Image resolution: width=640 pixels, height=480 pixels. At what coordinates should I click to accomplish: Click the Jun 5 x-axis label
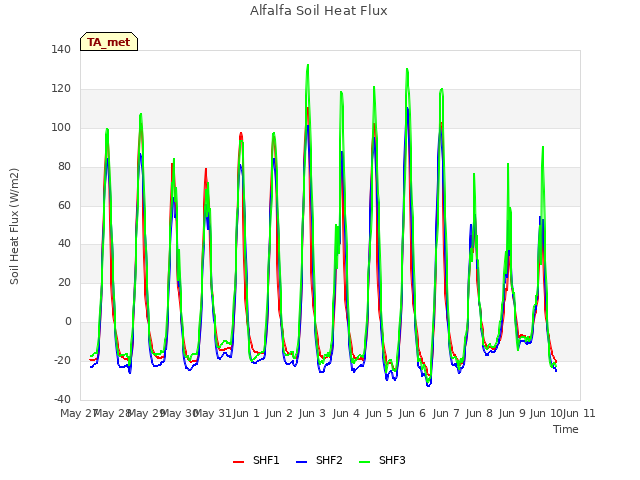379,413
